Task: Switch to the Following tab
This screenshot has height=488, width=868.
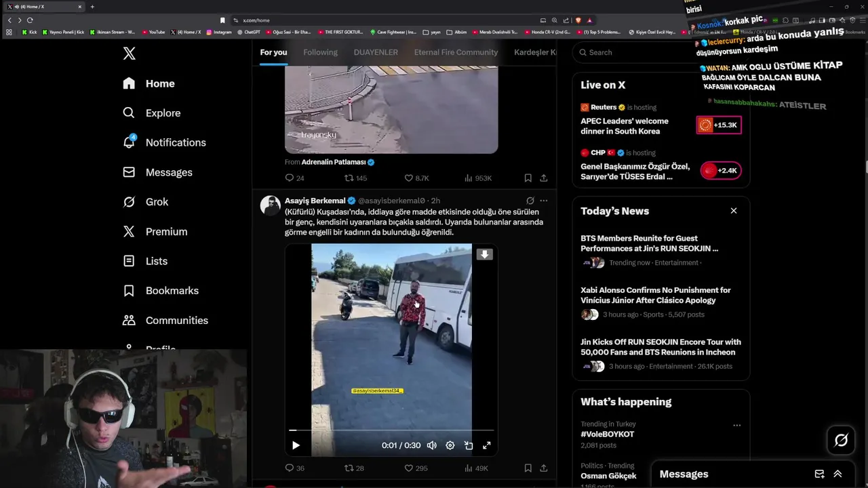Action: click(320, 52)
